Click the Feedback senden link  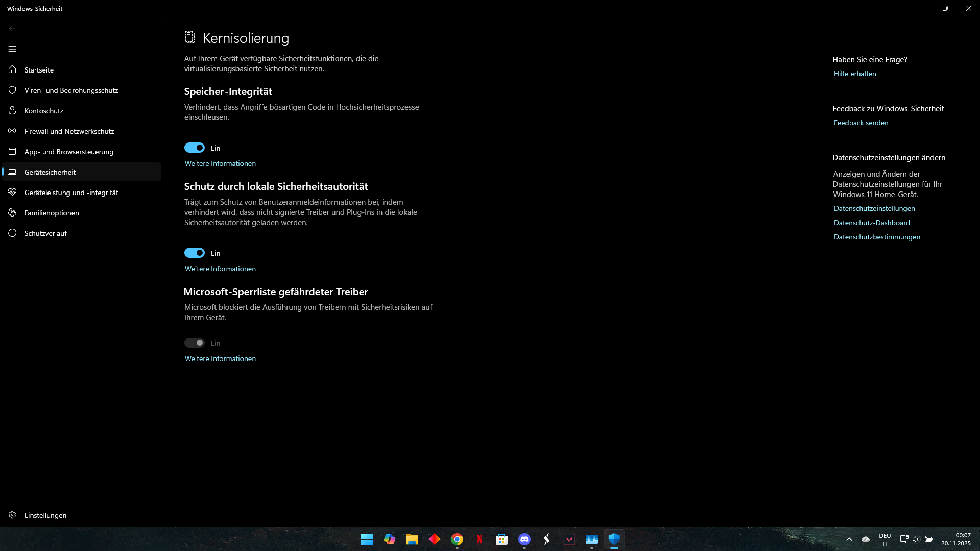[861, 123]
